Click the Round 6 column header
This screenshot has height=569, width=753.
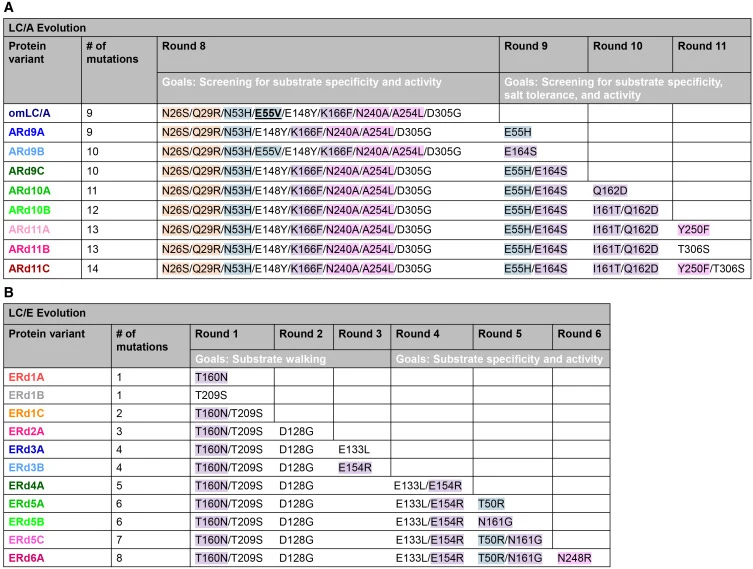point(579,334)
